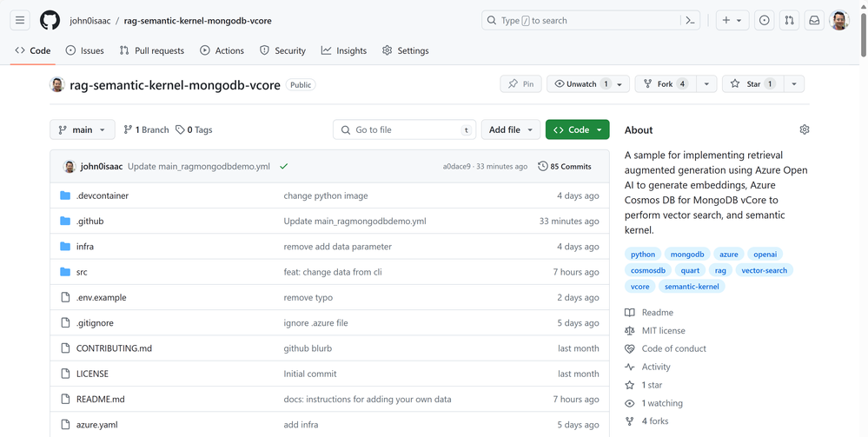This screenshot has height=437, width=868.
Task: Switch to the Security tab
Action: point(282,50)
